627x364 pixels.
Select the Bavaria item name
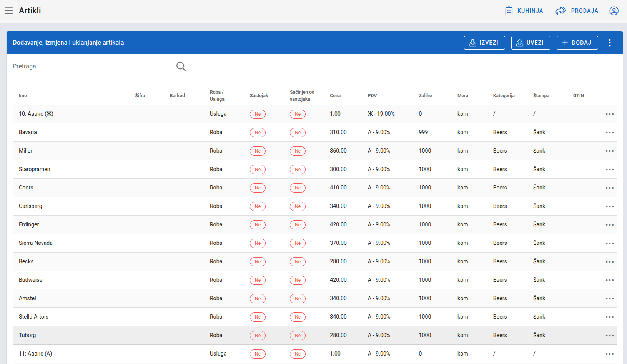coord(28,132)
